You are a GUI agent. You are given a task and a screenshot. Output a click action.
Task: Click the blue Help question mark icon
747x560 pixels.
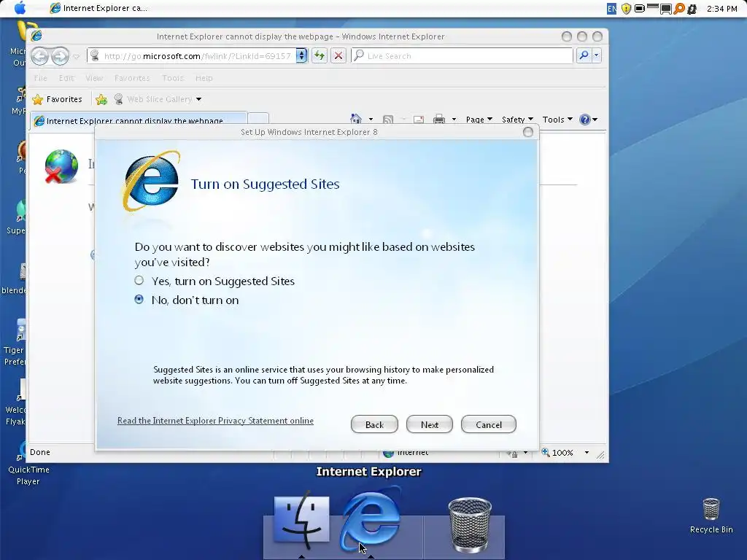coord(585,120)
